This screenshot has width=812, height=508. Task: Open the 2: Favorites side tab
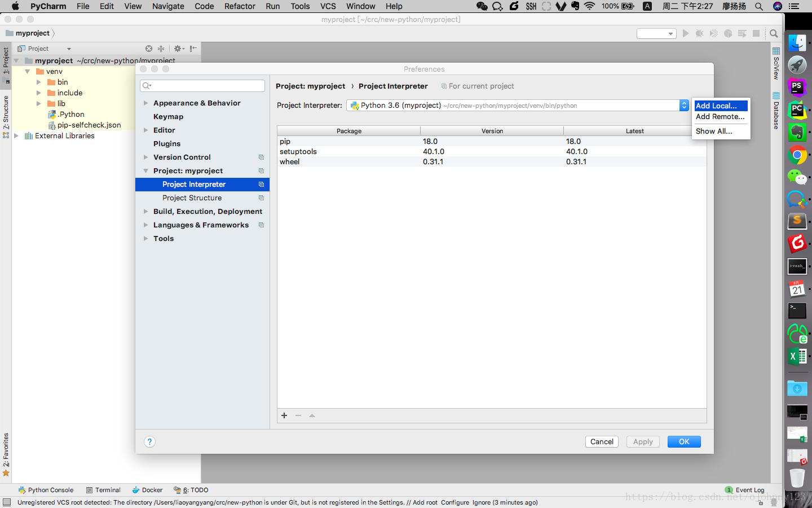pos(6,454)
